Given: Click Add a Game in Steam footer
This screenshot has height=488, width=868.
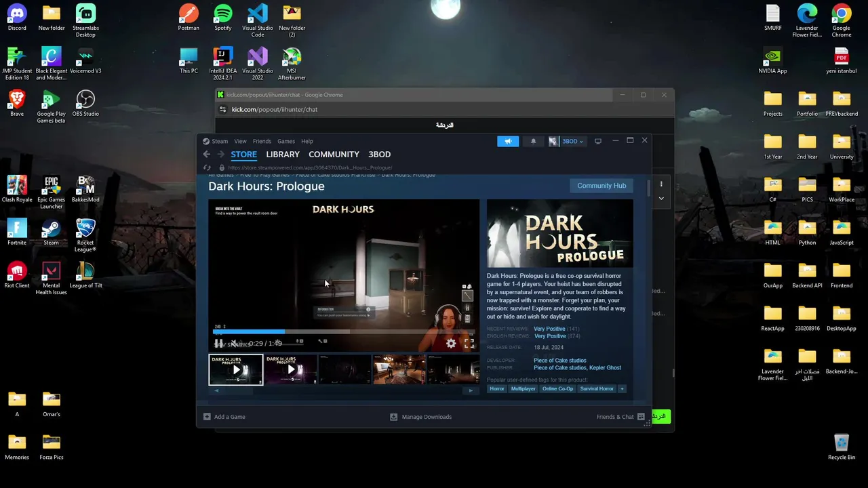Looking at the screenshot, I should 224,417.
